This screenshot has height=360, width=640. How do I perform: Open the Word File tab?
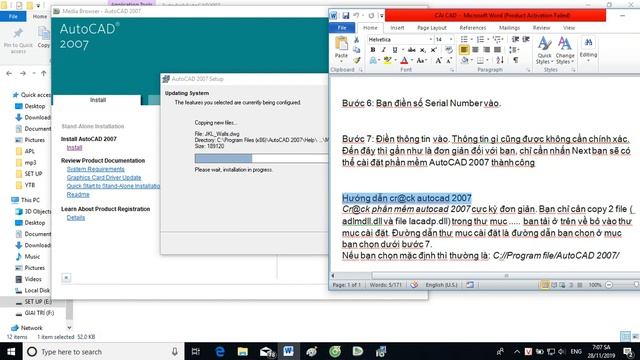[x=342, y=28]
